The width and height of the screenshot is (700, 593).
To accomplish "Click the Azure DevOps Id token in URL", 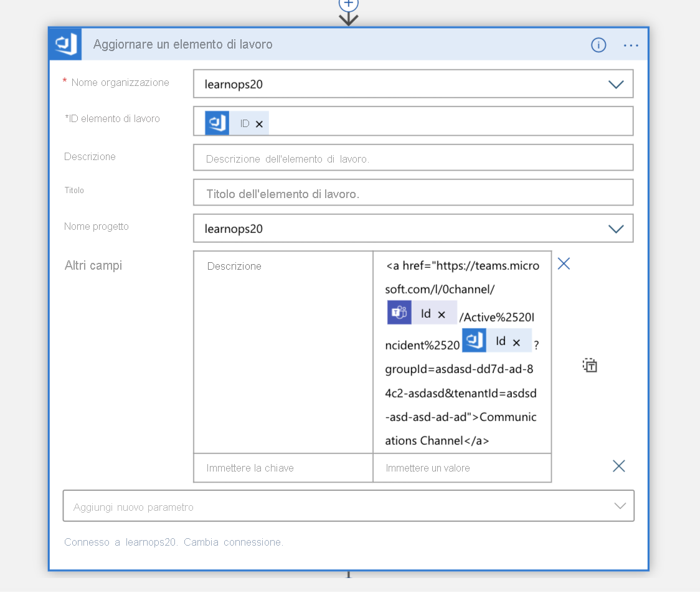I will point(496,341).
